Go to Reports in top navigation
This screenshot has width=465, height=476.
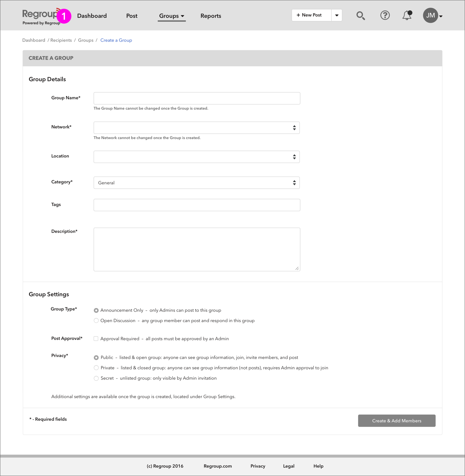click(x=211, y=16)
